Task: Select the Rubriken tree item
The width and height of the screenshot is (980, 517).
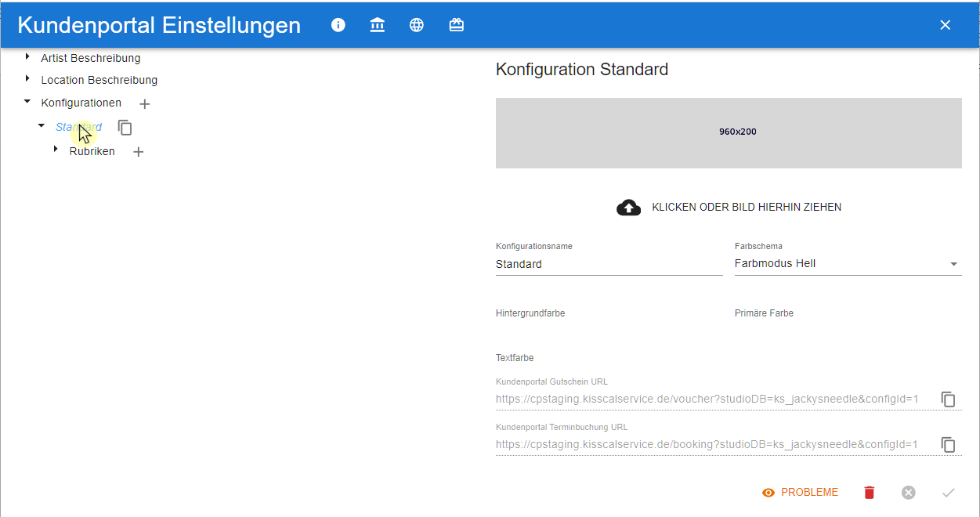Action: 92,151
